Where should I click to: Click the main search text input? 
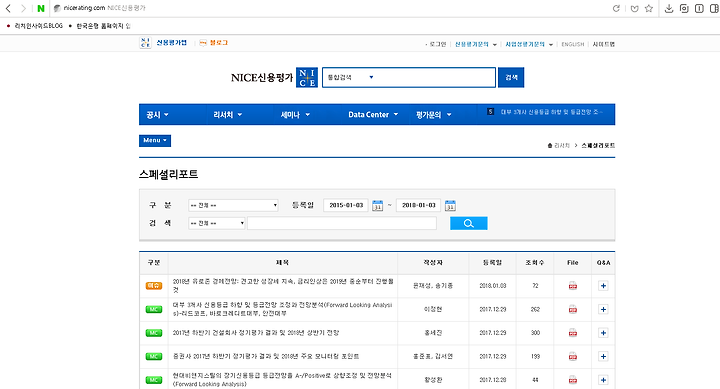[x=434, y=77]
